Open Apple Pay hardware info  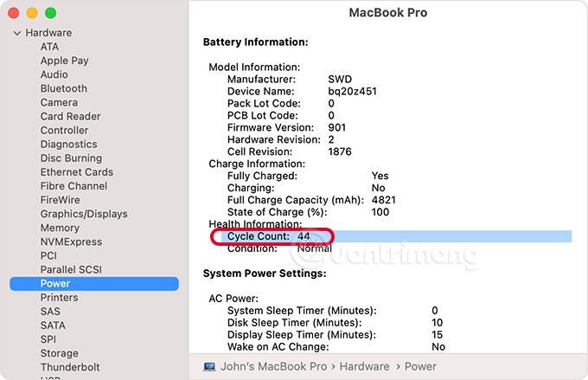coord(64,61)
